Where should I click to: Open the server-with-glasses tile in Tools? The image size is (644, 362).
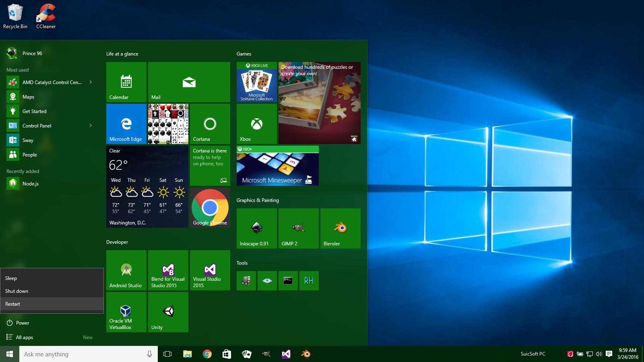tap(246, 281)
